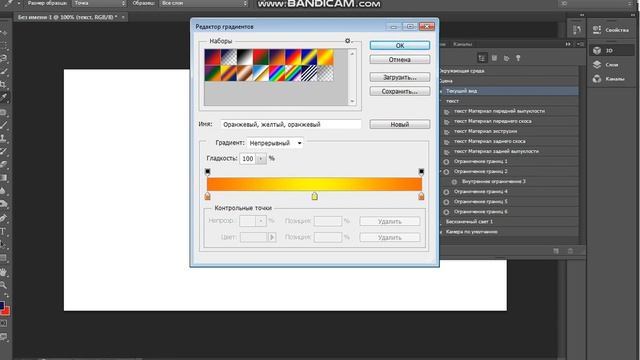
Task: Select текст Материал задней выпуклости
Action: 509,151
